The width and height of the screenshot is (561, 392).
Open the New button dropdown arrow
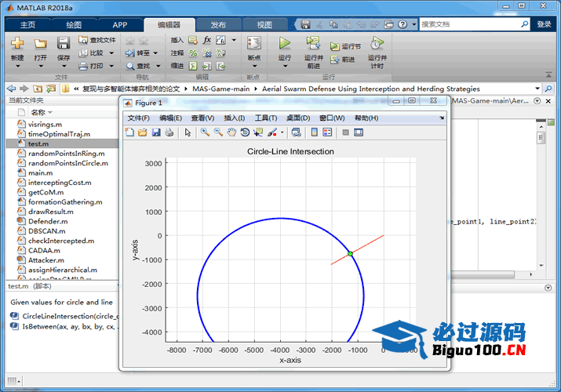17,66
